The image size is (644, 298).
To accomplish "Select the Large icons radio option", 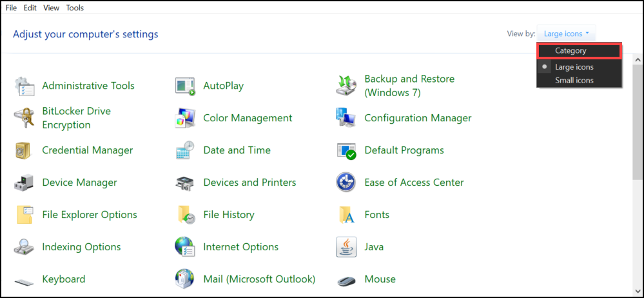I will click(574, 67).
